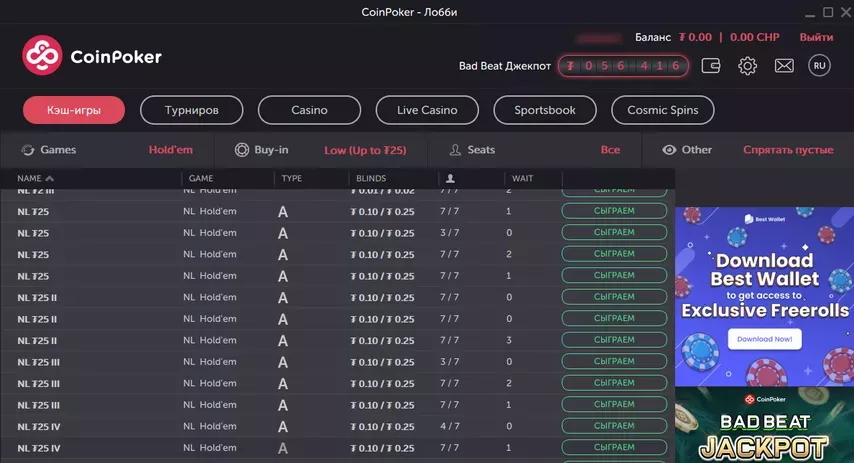The width and height of the screenshot is (854, 463).
Task: Open Low (Up to ₮25) buy-in filter
Action: [x=365, y=150]
